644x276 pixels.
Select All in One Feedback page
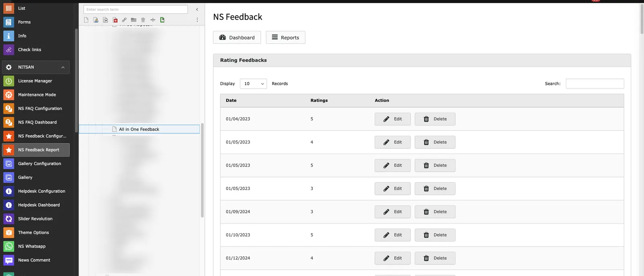139,129
